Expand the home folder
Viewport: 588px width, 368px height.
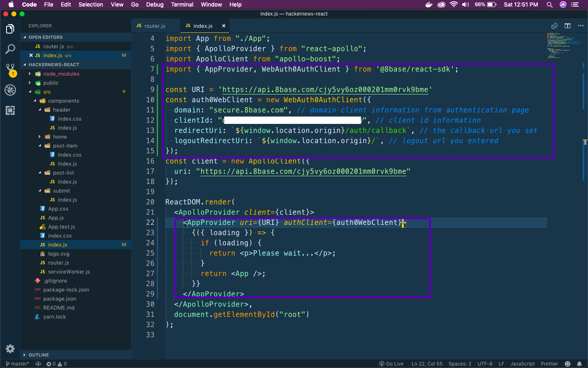(x=76, y=137)
